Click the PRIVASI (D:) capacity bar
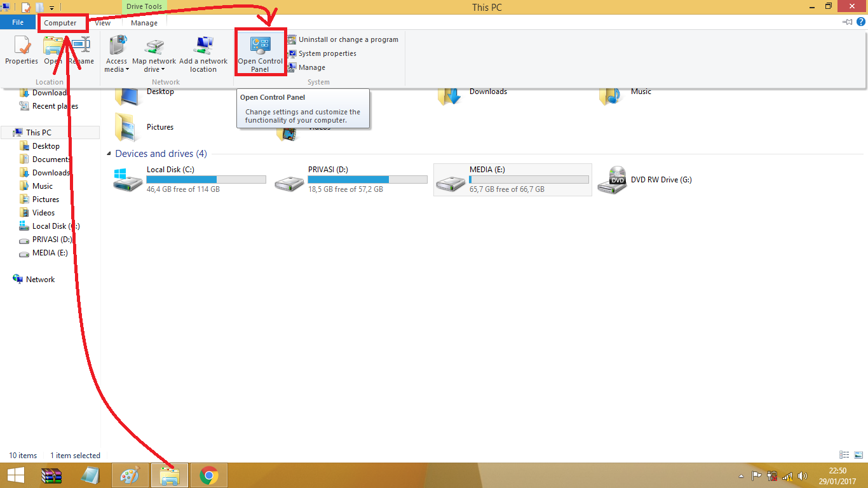This screenshot has width=868, height=488. 367,179
